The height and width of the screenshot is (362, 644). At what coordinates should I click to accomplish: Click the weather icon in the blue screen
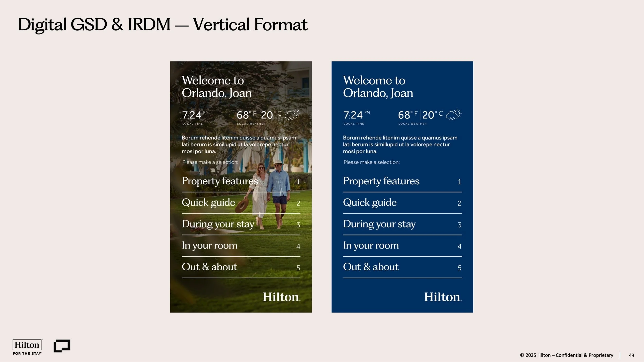454,115
